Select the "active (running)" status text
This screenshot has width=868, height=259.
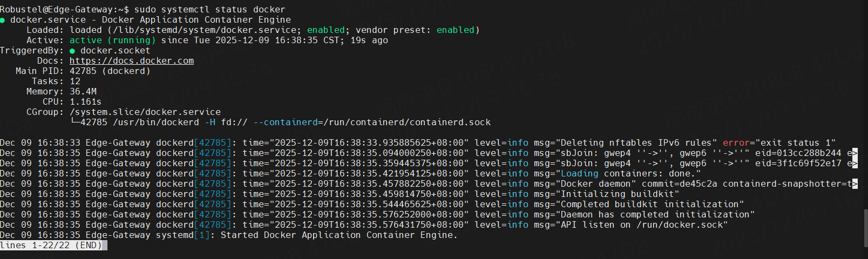pos(112,40)
